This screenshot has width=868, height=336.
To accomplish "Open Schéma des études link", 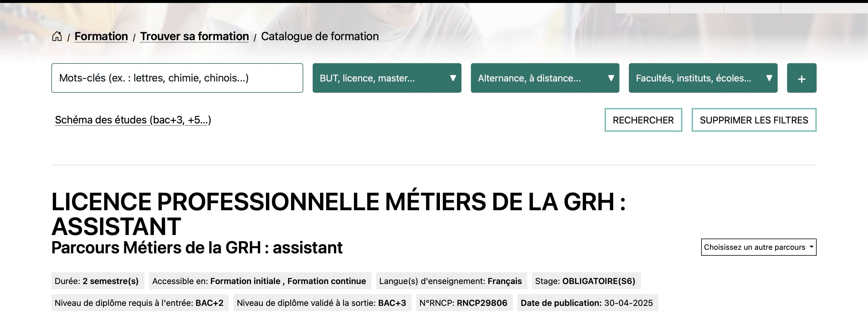I will 133,120.
